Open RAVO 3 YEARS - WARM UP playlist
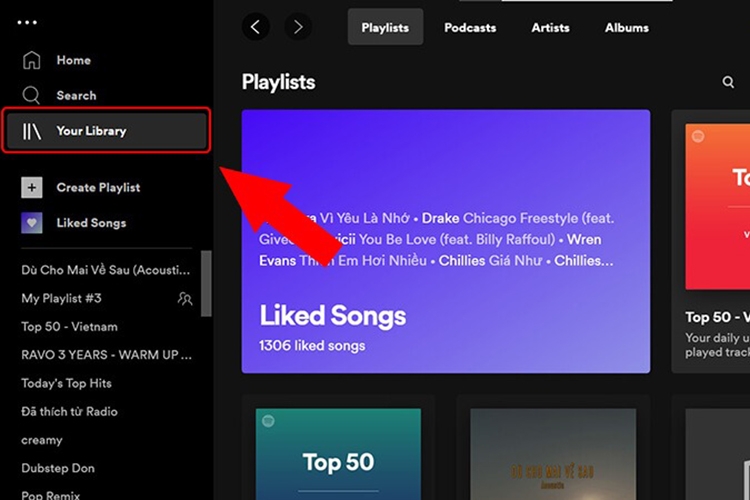 pyautogui.click(x=106, y=355)
